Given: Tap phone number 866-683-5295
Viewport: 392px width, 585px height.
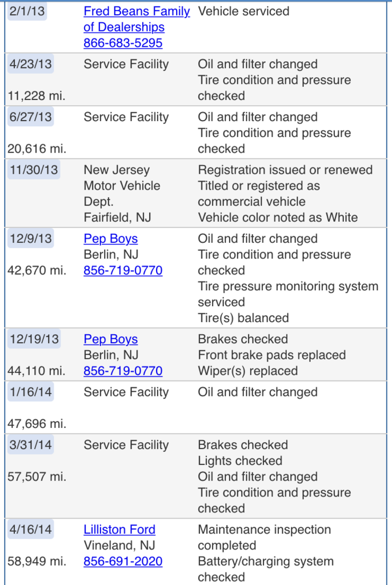Looking at the screenshot, I should pos(123,43).
